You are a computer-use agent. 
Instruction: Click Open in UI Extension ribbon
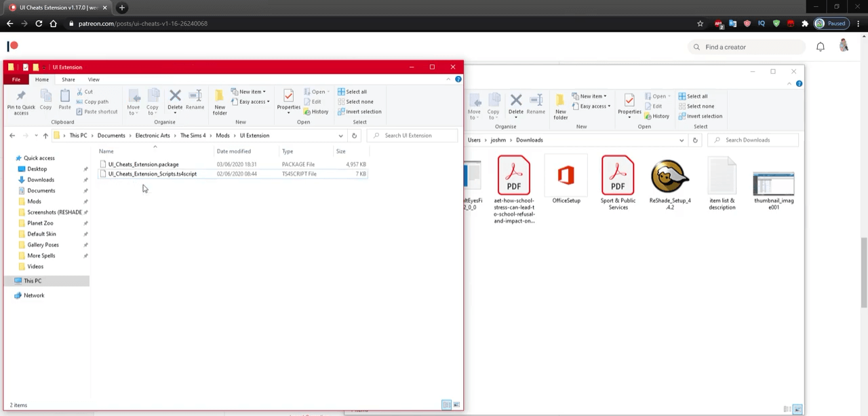317,92
